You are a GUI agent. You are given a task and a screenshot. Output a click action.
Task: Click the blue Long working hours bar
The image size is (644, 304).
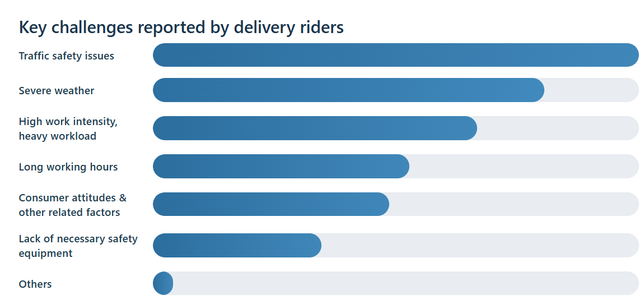coord(281,167)
